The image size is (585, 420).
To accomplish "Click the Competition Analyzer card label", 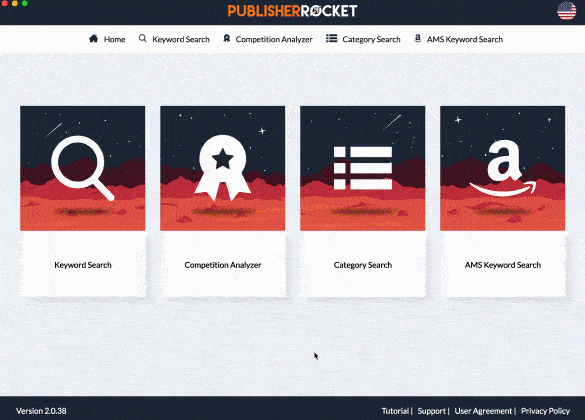I will coord(223,265).
